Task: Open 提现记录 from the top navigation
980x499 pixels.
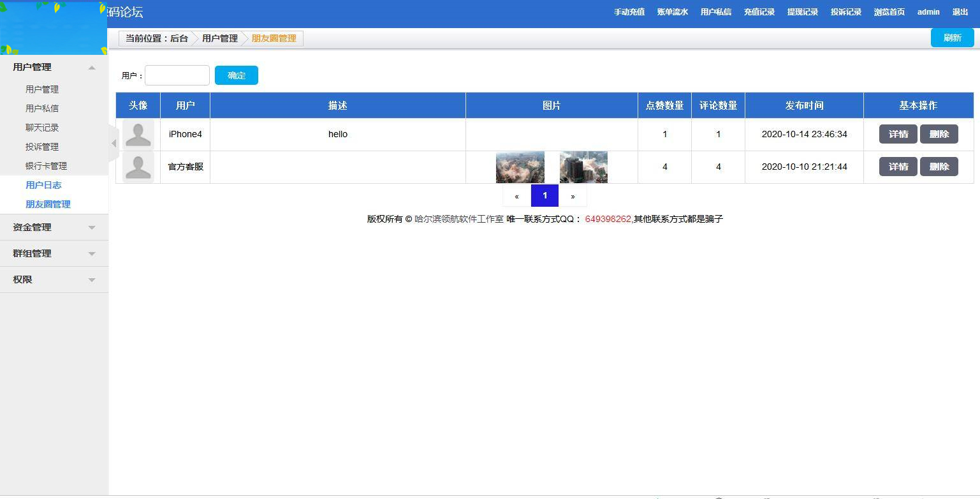Action: (803, 11)
